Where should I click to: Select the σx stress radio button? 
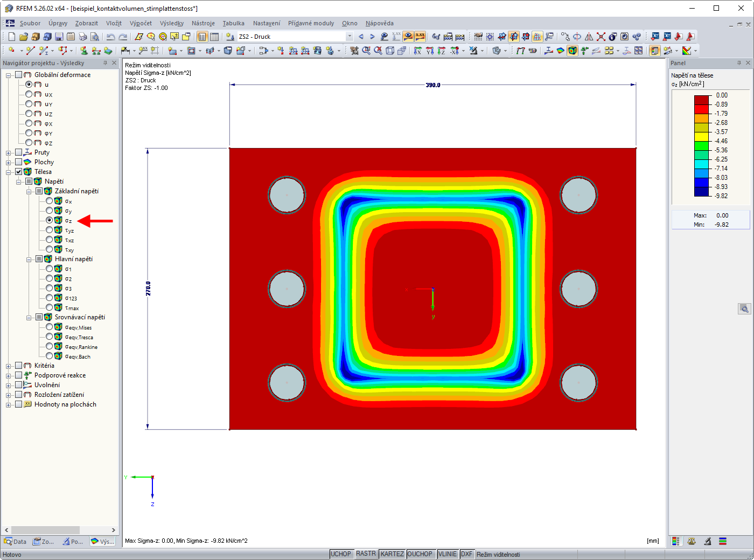pyautogui.click(x=50, y=201)
